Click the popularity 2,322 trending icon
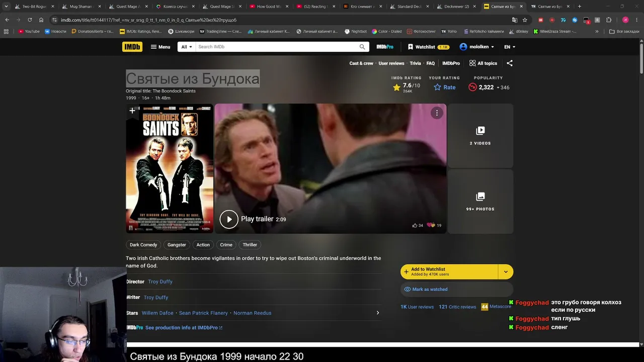 coord(472,87)
